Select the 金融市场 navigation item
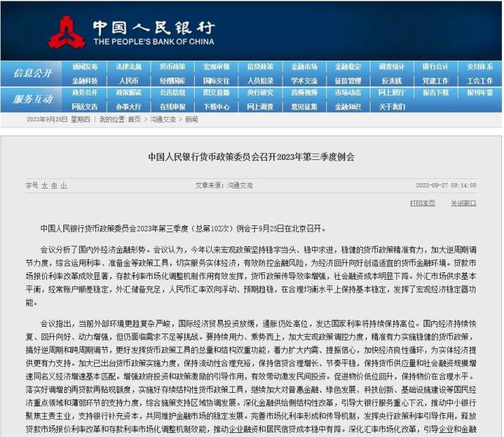 pyautogui.click(x=304, y=67)
